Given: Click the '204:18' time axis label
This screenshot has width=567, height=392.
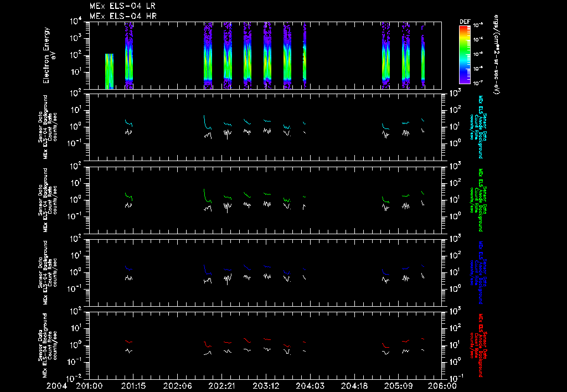Looking at the screenshot, I should coord(354,386).
